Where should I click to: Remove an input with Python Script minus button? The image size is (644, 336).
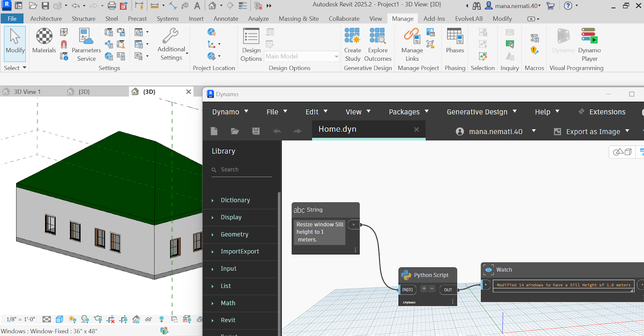pyautogui.click(x=432, y=289)
